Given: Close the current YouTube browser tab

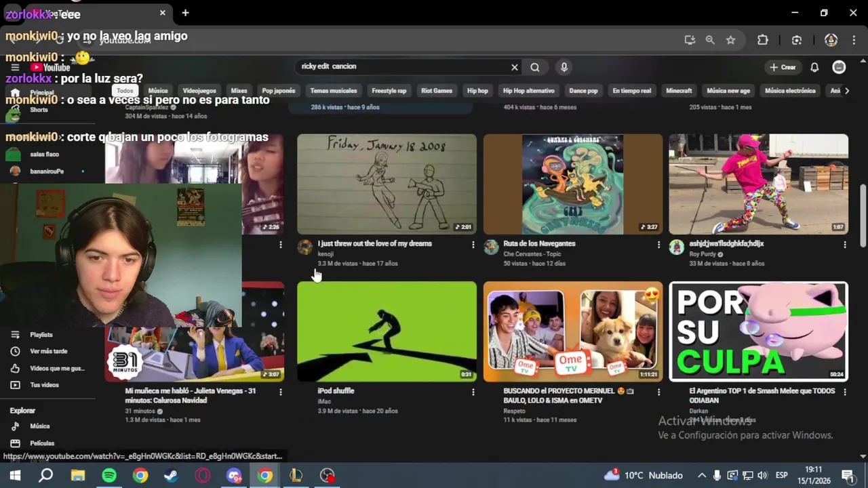Looking at the screenshot, I should [163, 13].
